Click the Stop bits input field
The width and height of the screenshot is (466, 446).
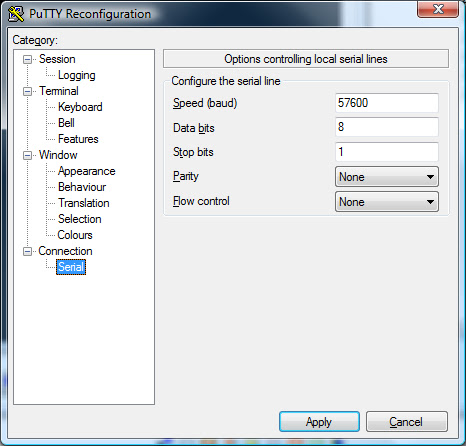(x=387, y=152)
